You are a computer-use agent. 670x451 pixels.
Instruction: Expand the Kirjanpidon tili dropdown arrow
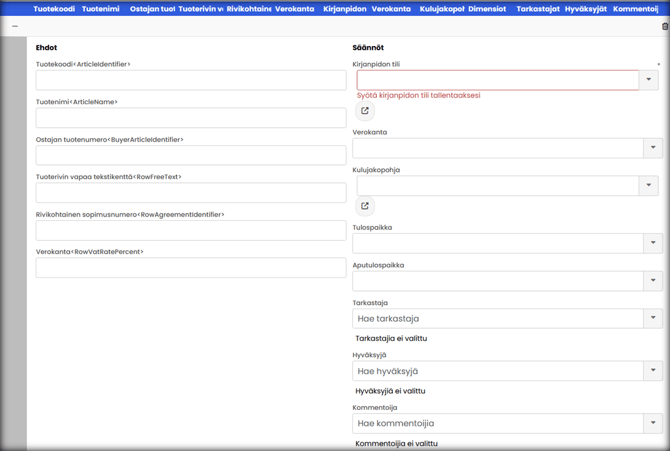[649, 80]
